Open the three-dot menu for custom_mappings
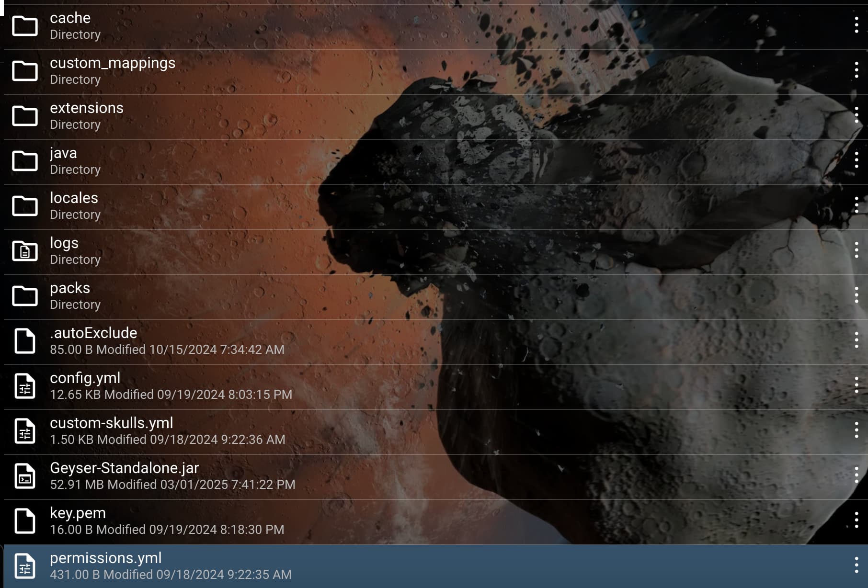 pyautogui.click(x=857, y=70)
